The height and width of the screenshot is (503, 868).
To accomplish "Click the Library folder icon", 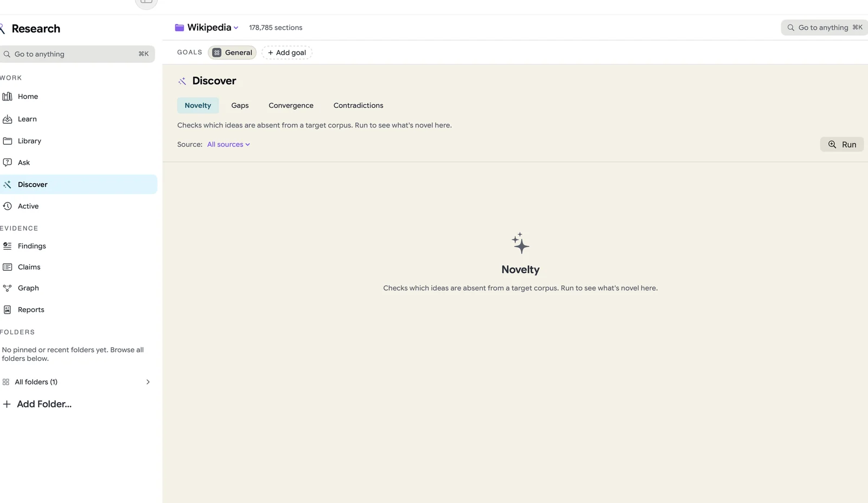I will (7, 141).
